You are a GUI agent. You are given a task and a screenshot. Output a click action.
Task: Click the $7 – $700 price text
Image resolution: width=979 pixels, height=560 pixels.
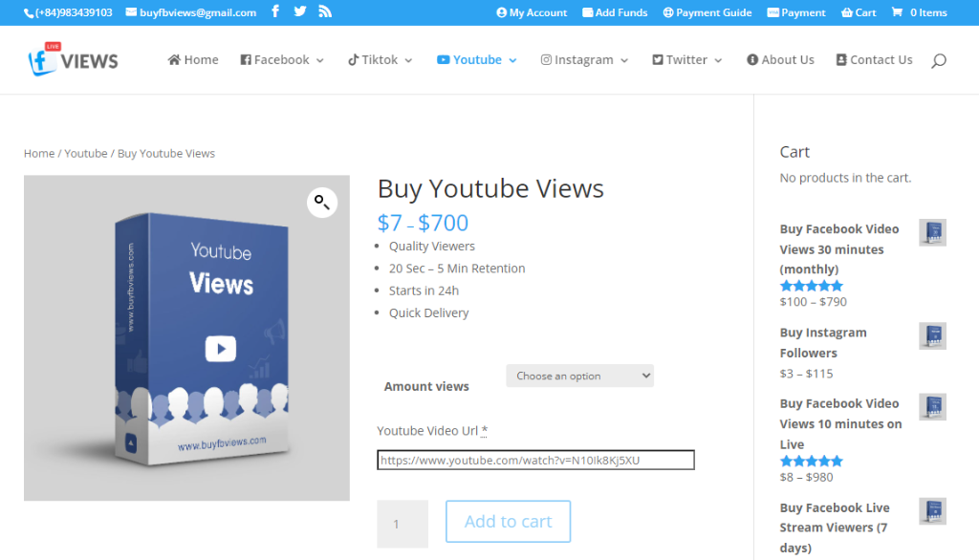click(423, 223)
